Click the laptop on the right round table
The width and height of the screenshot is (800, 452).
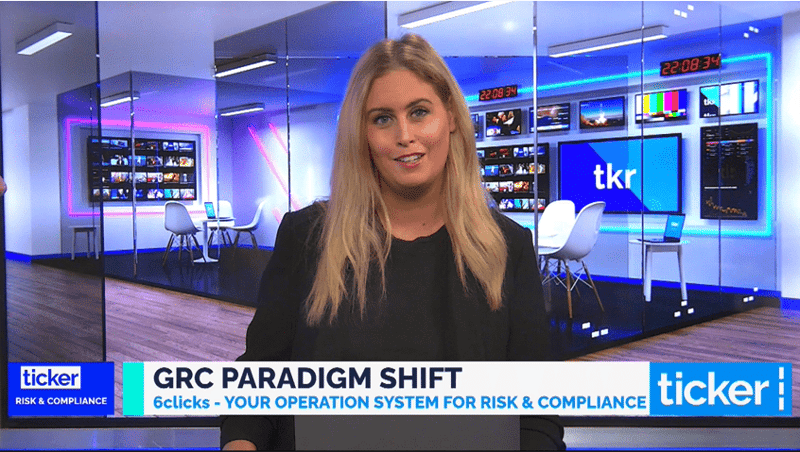coord(672,229)
